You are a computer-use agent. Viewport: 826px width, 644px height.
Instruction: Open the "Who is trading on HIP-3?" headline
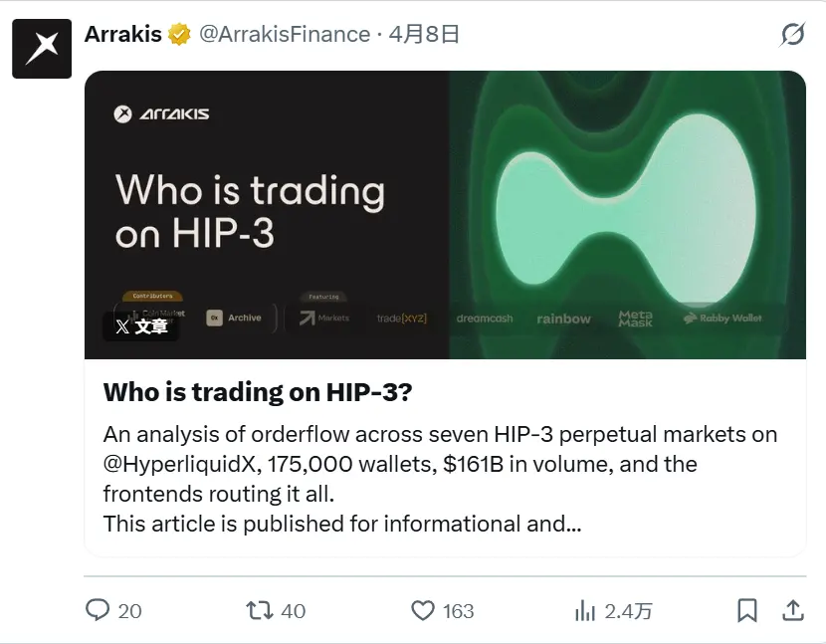tap(258, 392)
